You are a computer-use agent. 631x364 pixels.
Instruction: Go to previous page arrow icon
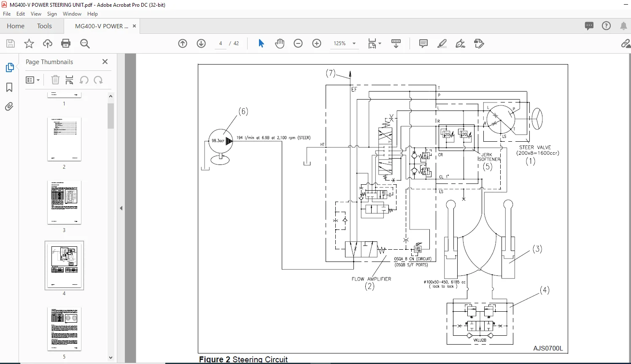183,43
